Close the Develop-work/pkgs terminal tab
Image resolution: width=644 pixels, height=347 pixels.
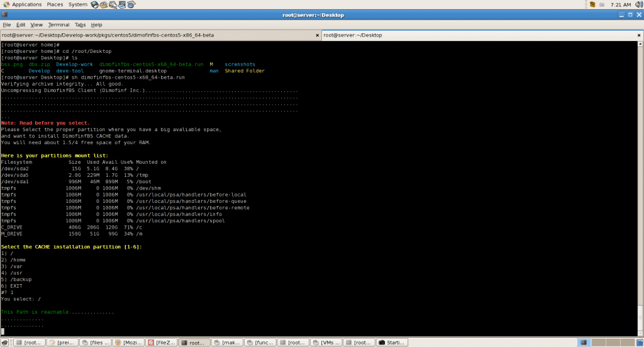pos(317,35)
